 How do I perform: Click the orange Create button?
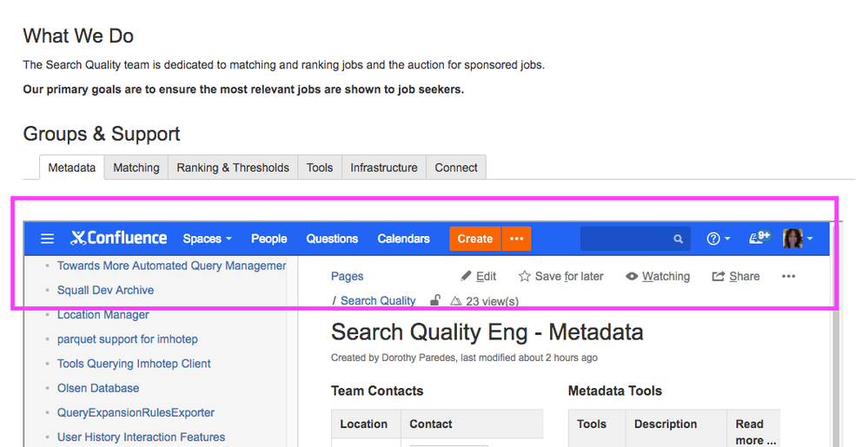[x=475, y=239]
